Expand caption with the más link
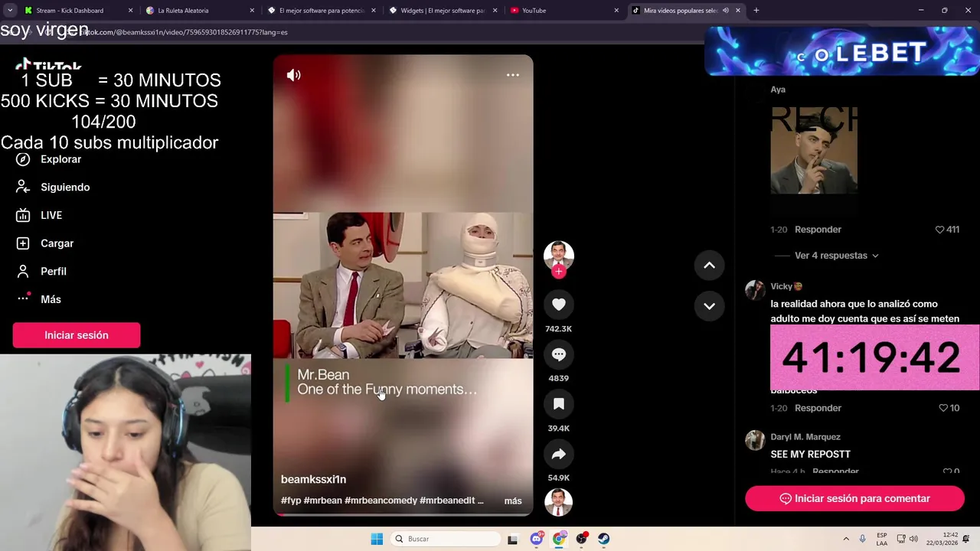 point(513,500)
